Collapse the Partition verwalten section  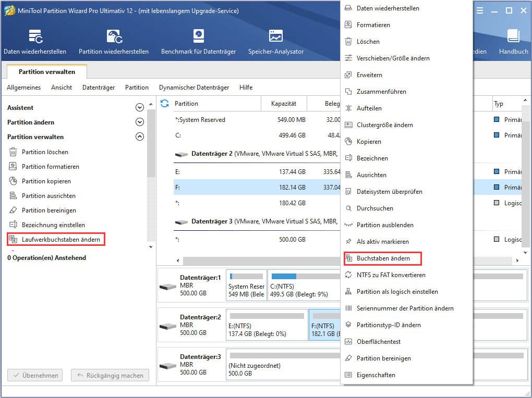click(139, 136)
